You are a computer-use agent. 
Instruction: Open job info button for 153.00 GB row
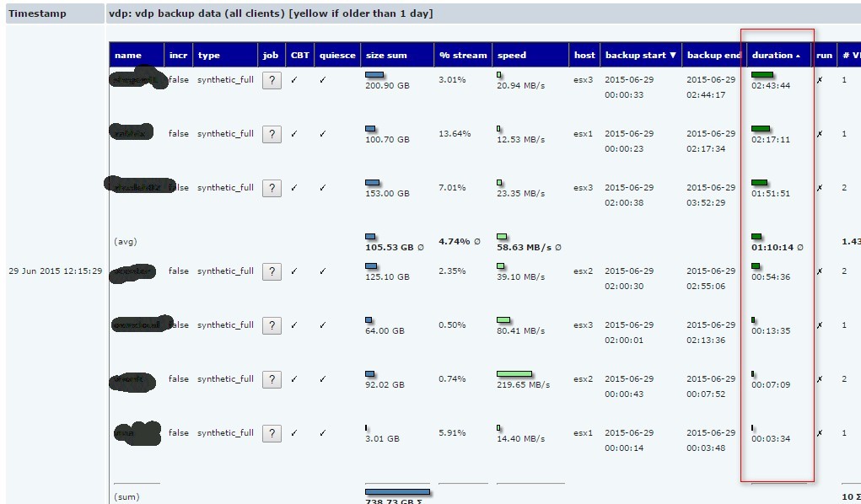(272, 188)
